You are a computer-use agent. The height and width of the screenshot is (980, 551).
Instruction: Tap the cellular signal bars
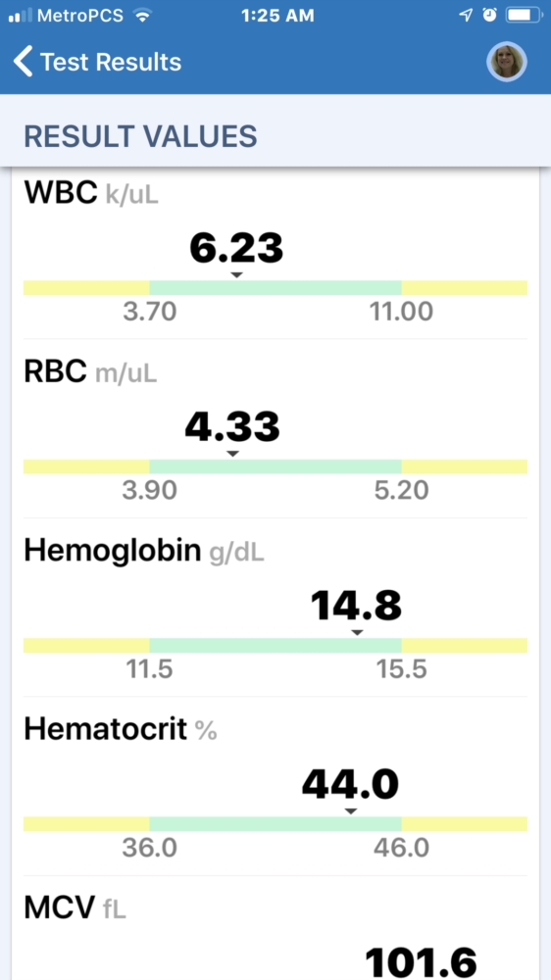pyautogui.click(x=20, y=17)
